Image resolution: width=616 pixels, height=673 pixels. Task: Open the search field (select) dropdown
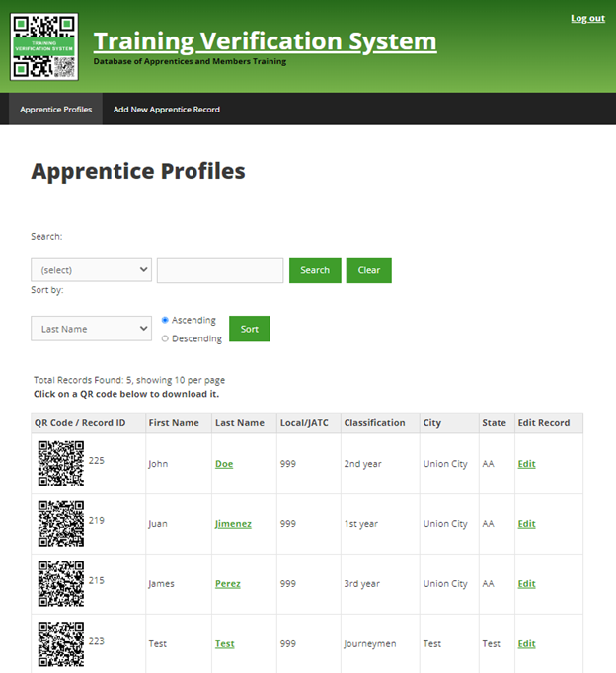coord(91,269)
